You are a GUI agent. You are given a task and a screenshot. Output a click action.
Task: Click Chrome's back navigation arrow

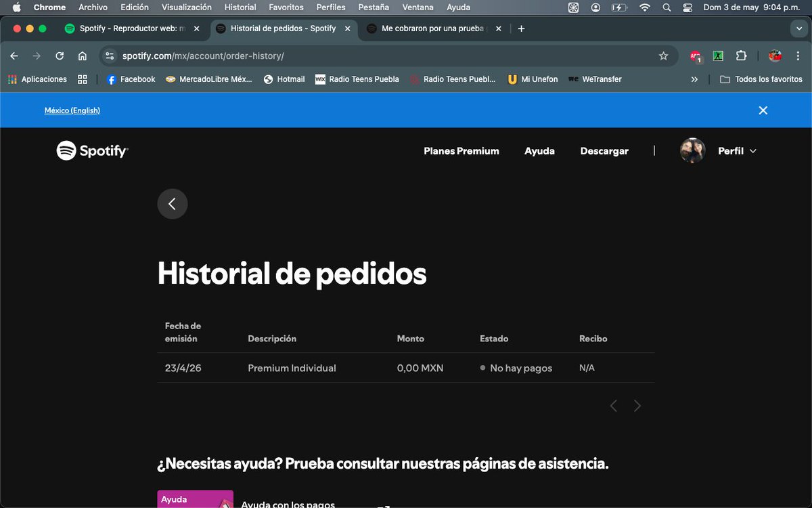(x=14, y=56)
